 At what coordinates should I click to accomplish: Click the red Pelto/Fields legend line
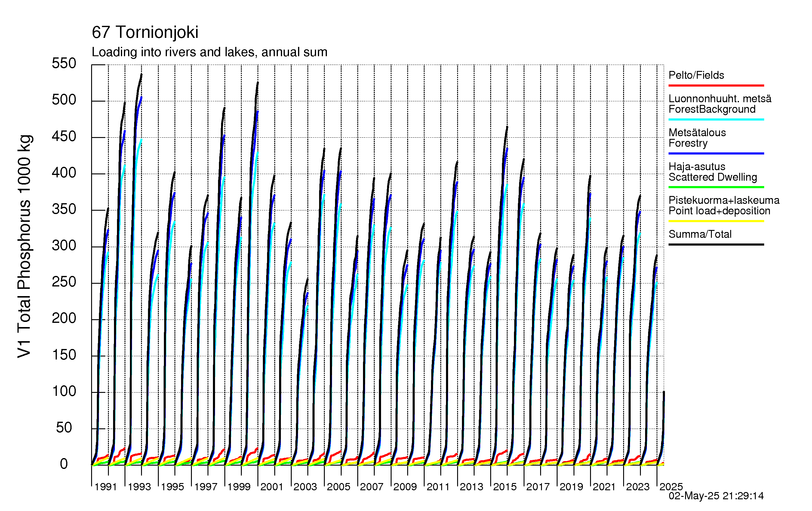click(716, 86)
